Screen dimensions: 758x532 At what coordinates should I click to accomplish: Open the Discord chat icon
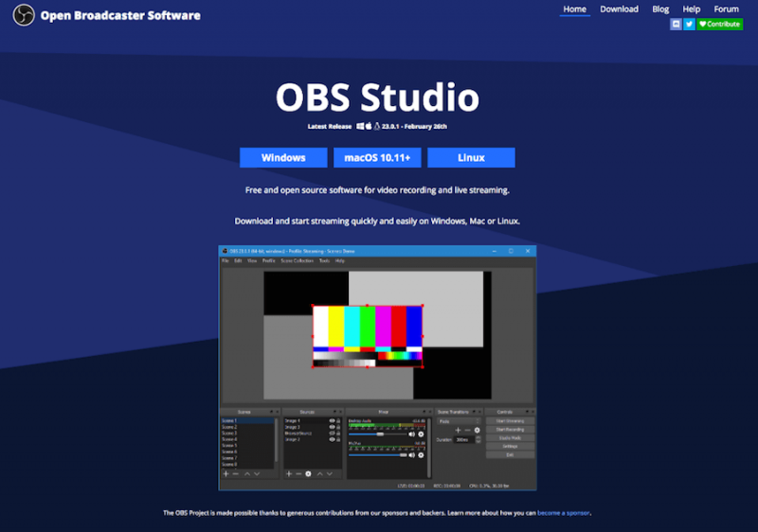click(x=676, y=24)
